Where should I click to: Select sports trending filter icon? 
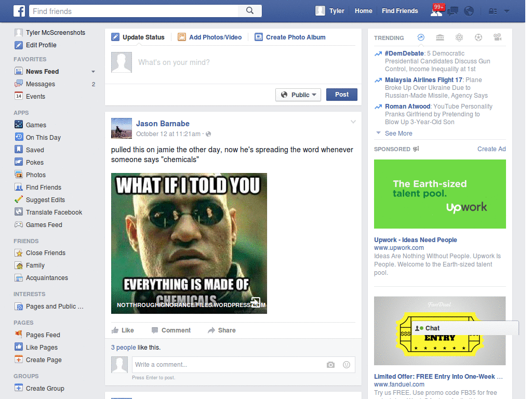tap(478, 37)
